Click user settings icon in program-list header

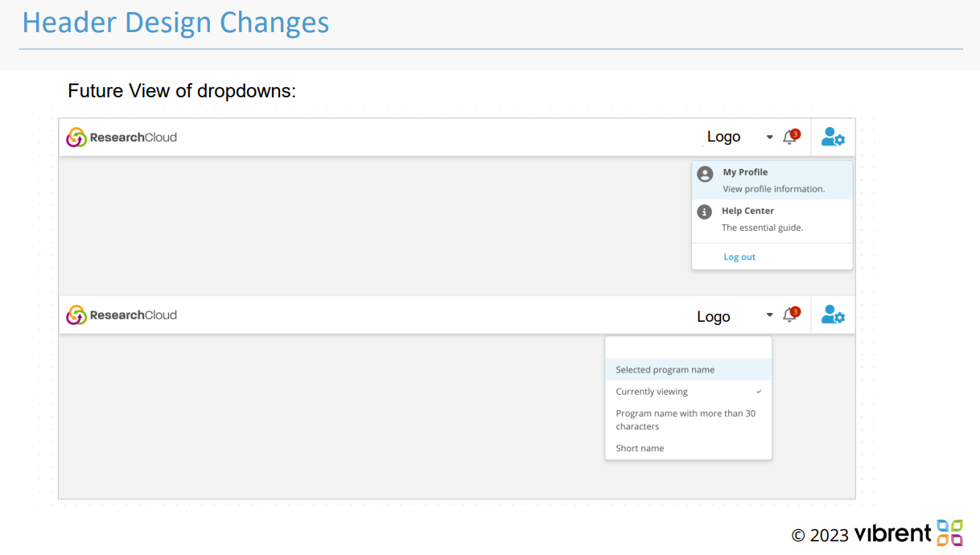(833, 315)
